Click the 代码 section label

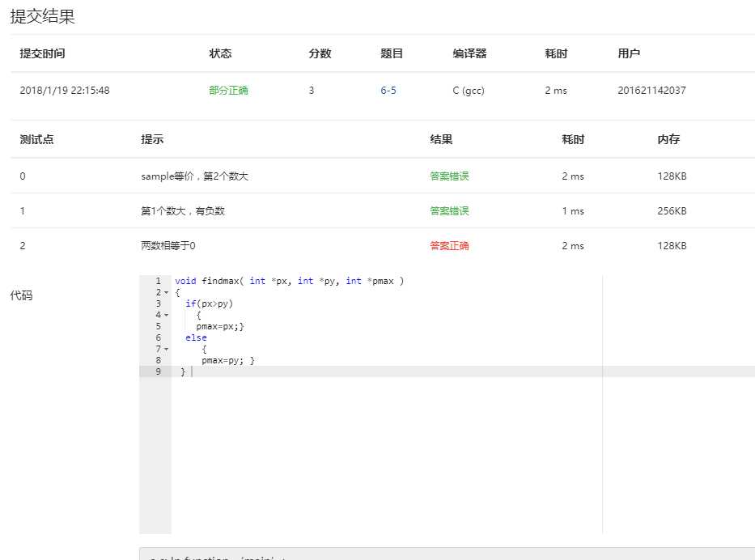(x=21, y=295)
